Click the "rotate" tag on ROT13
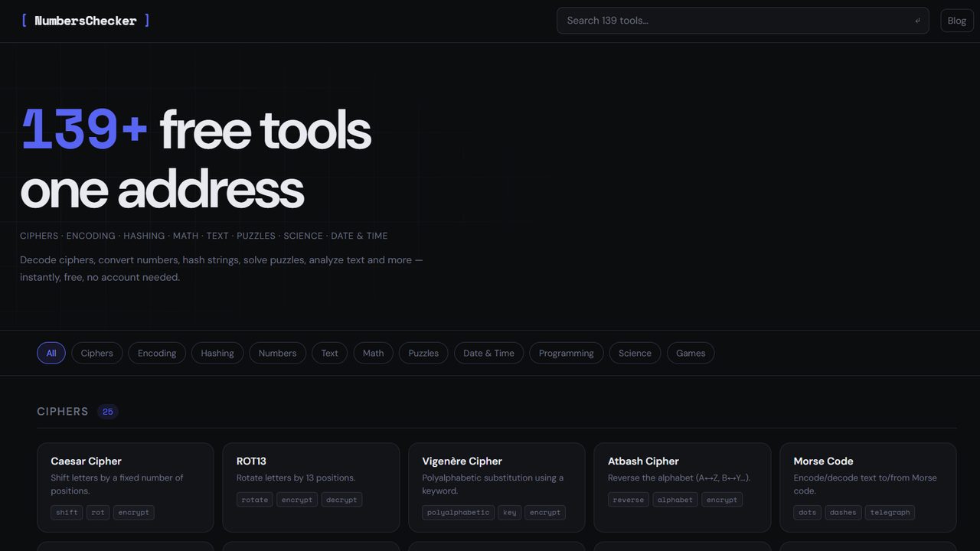This screenshot has height=551, width=980. coord(255,500)
